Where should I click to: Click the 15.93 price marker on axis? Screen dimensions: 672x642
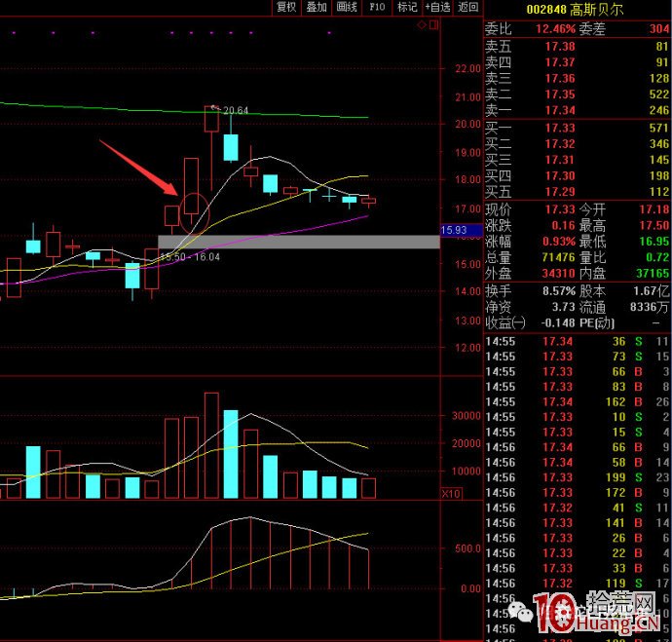(461, 230)
